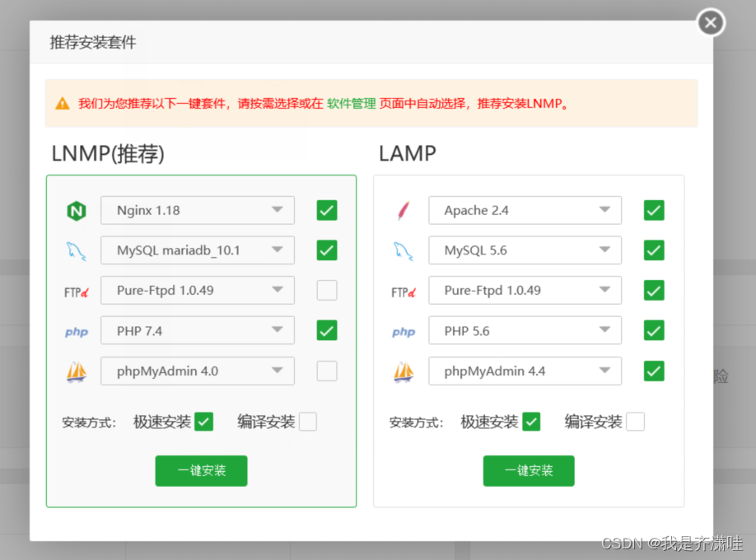Close the recommended install dialog
The image size is (756, 560).
[711, 23]
